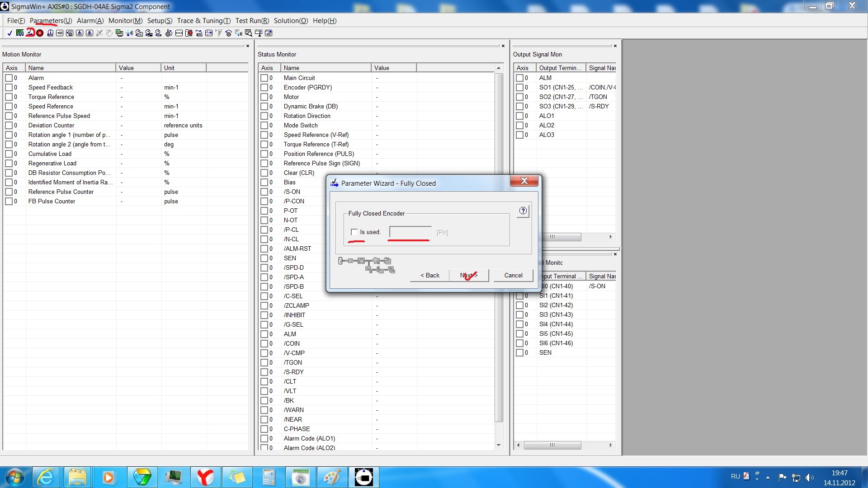Click the blue checkmark toolbar icon

[x=9, y=33]
